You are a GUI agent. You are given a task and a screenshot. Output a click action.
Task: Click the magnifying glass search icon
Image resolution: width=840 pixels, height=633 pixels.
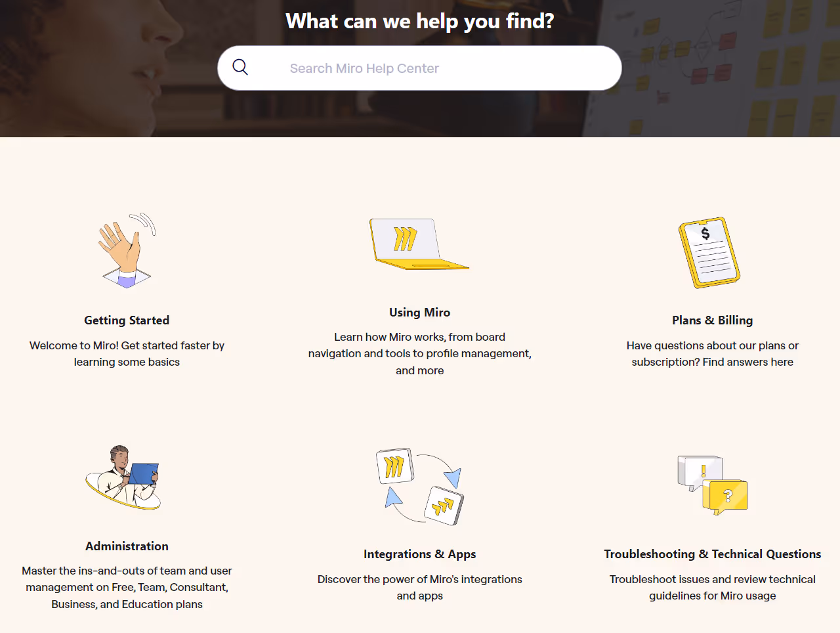coord(240,68)
